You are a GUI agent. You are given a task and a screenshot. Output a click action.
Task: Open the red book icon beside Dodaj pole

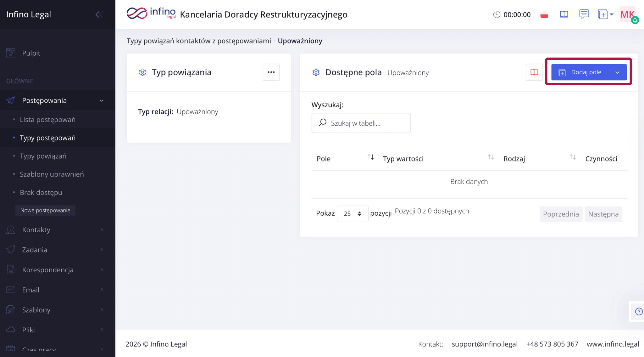(x=534, y=72)
